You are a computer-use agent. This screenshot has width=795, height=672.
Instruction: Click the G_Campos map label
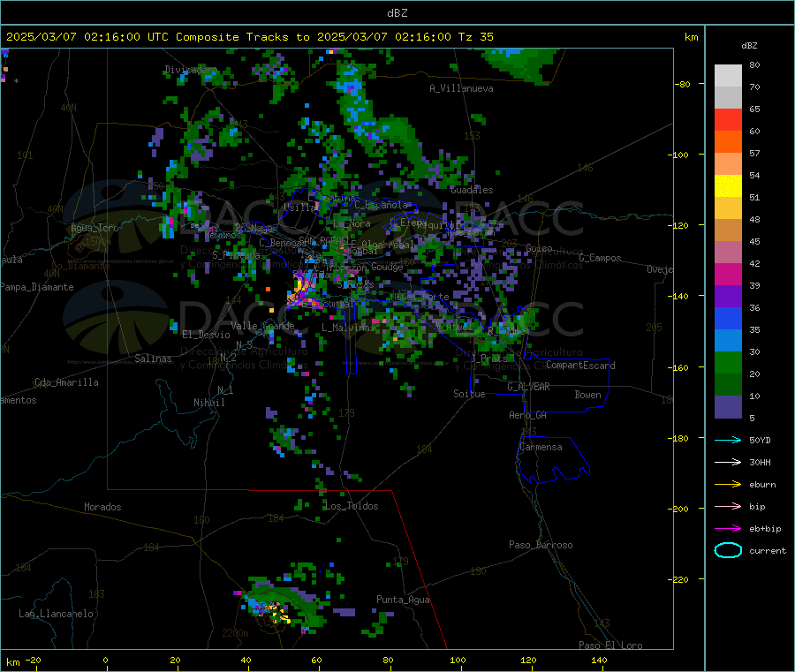pos(600,258)
